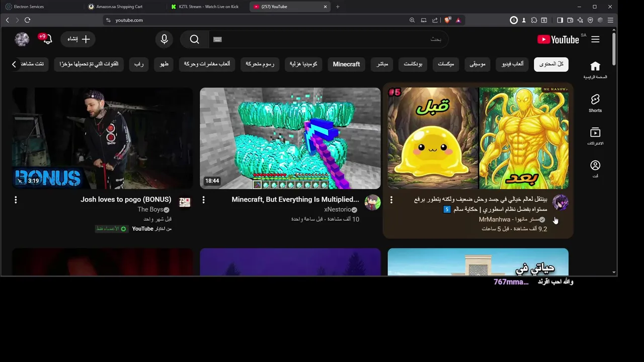This screenshot has height=362, width=644.
Task: Open Brave Wallet icon
Action: pos(570,20)
